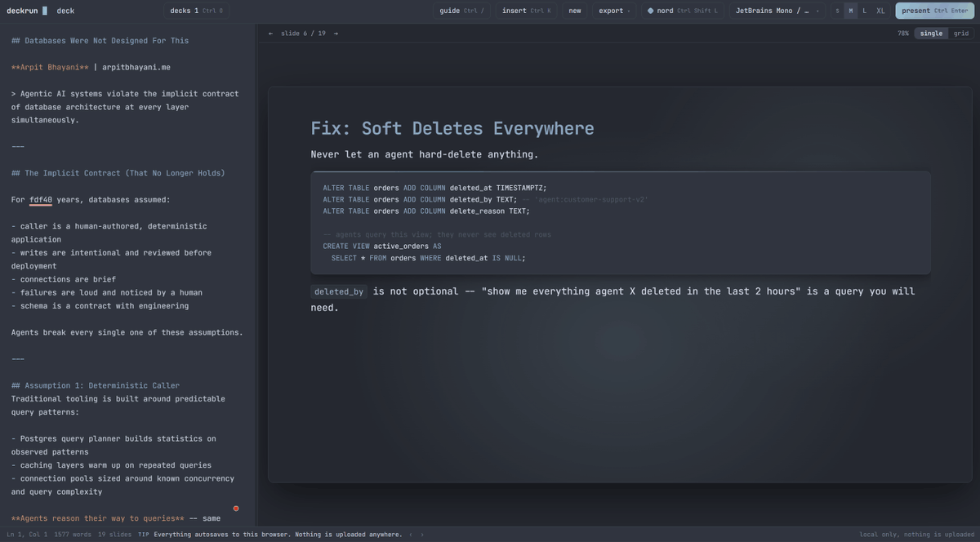Click the autosave tip message

click(x=278, y=535)
